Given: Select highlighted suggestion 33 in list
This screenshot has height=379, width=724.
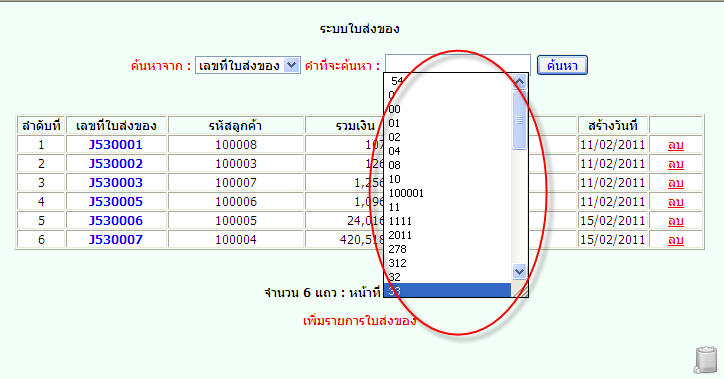Looking at the screenshot, I should tap(448, 290).
